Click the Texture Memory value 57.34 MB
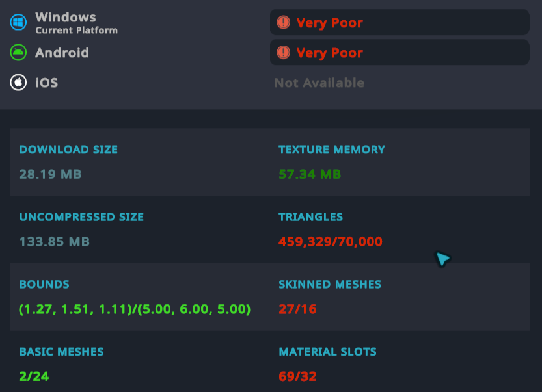Viewport: 542px width, 392px height. click(x=310, y=174)
